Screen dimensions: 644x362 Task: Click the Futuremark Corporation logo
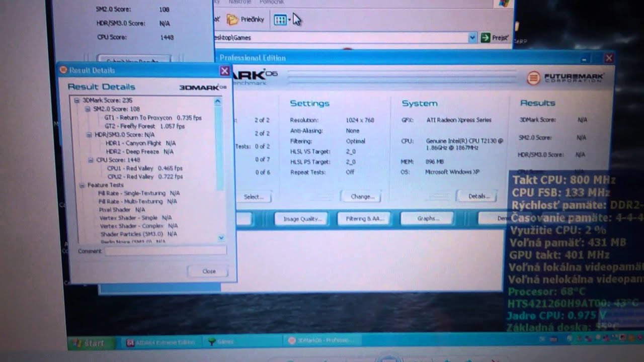click(x=566, y=77)
